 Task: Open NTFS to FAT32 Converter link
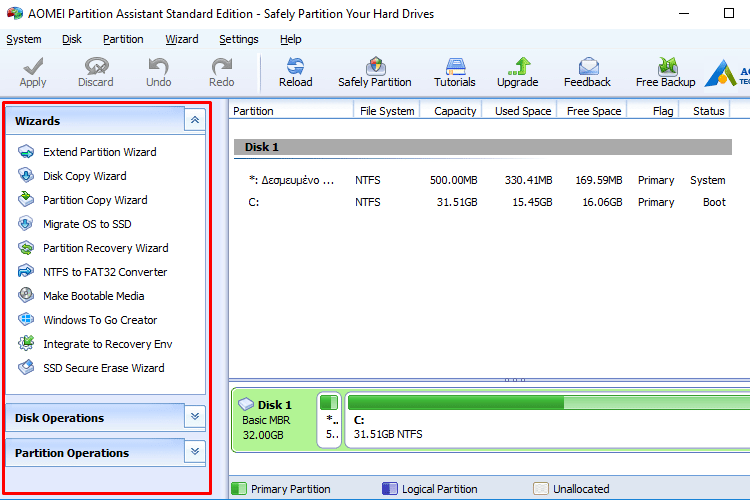(x=105, y=272)
